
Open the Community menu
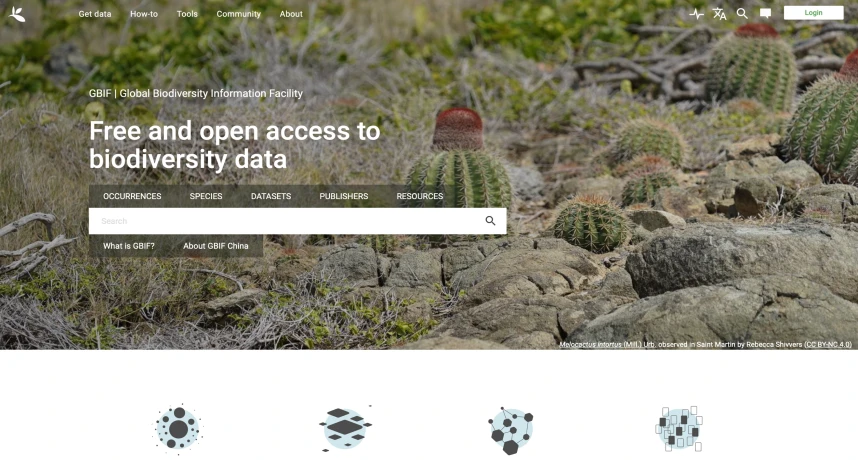click(x=239, y=14)
